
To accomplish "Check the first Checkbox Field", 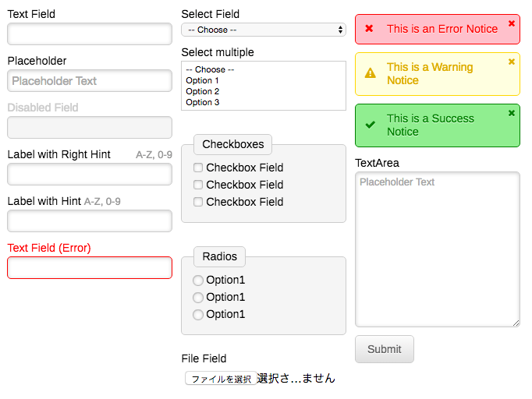I will tap(198, 168).
